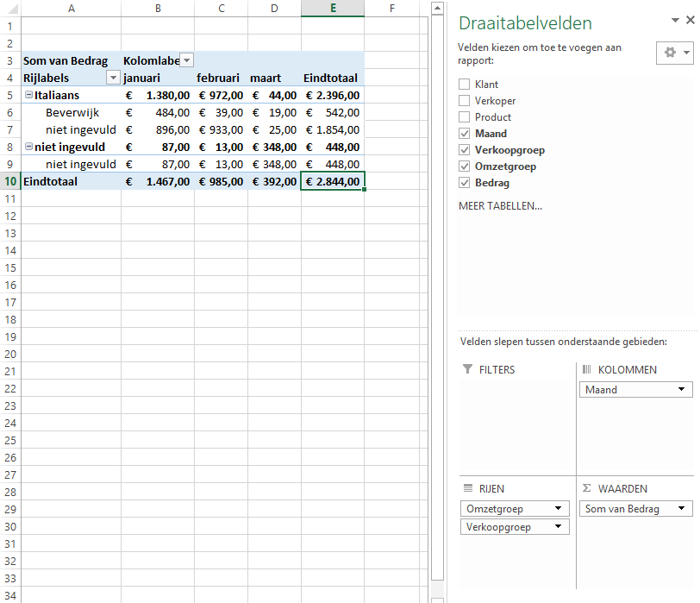
Task: Enable the Verkoper field checkbox
Action: pos(465,101)
